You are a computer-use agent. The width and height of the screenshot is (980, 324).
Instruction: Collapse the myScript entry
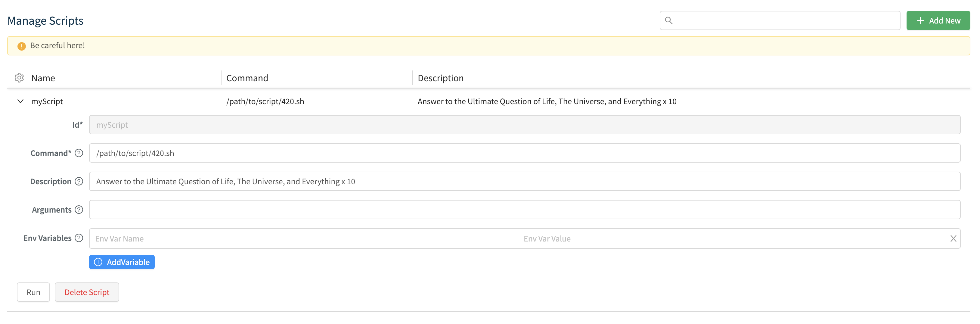pos(20,101)
